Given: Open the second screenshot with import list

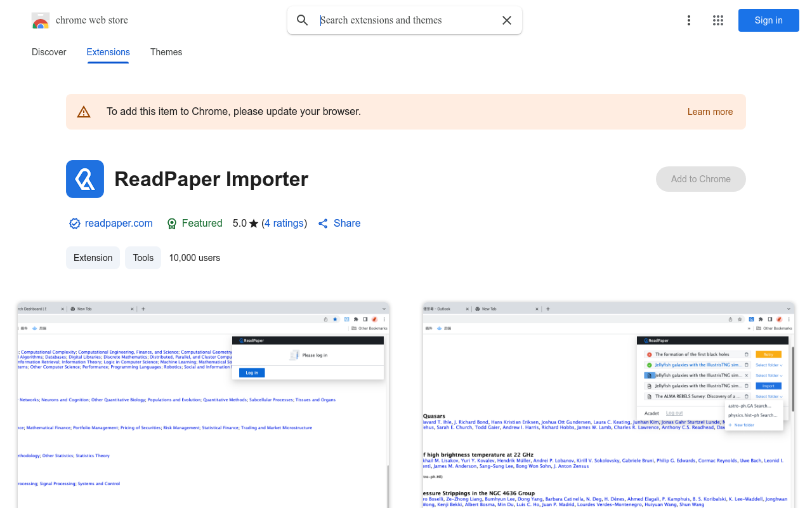Looking at the screenshot, I should click(609, 405).
